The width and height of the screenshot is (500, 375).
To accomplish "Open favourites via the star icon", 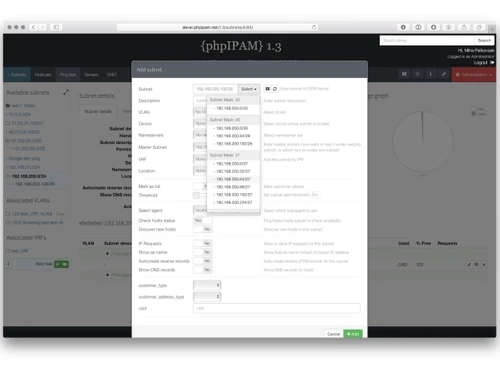I will point(417,74).
